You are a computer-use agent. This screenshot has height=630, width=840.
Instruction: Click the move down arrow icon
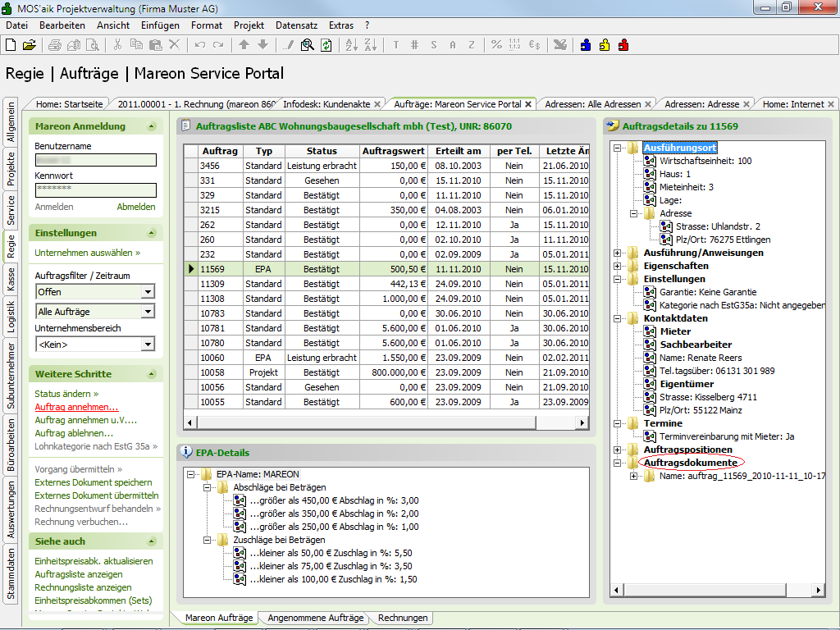pos(262,45)
